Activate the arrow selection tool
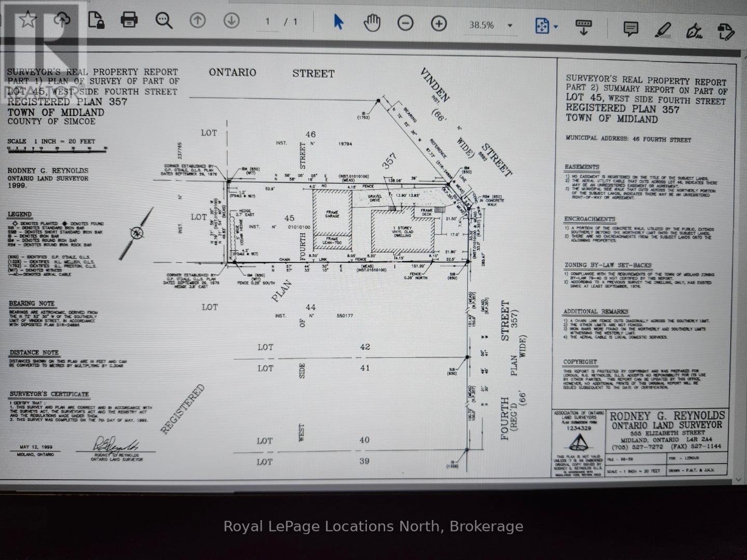 coord(338,22)
